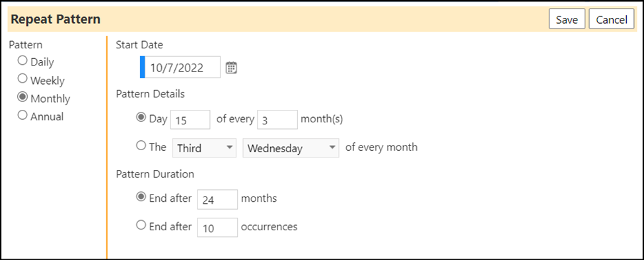Click the month interval field containing 3
The height and width of the screenshot is (260, 644).
pyautogui.click(x=277, y=120)
